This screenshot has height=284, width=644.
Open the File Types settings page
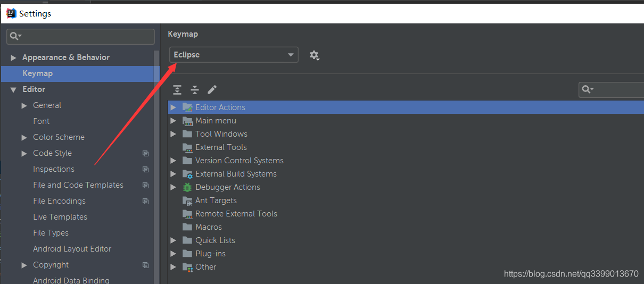click(x=51, y=233)
